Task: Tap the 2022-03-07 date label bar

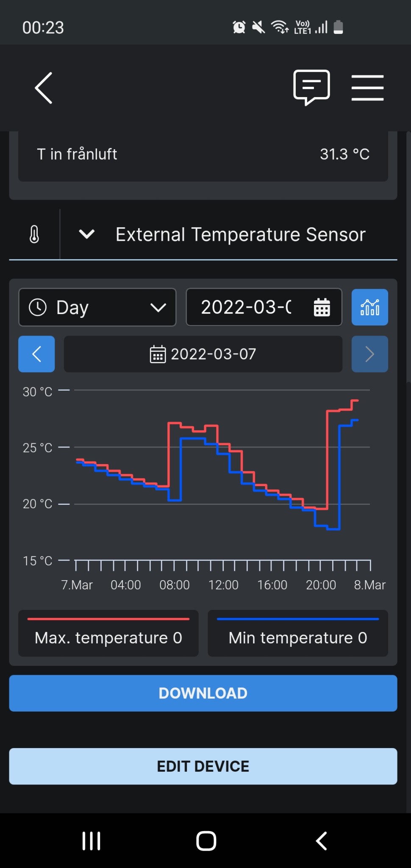Action: (203, 354)
